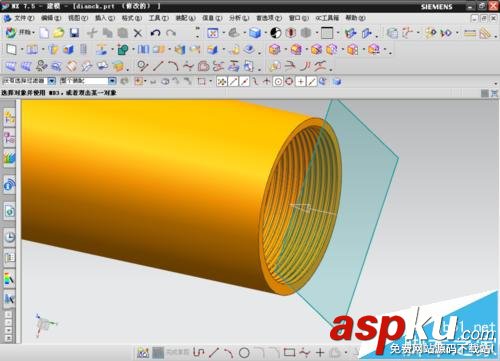Toggle the Enable Snap Point button

click(x=222, y=81)
